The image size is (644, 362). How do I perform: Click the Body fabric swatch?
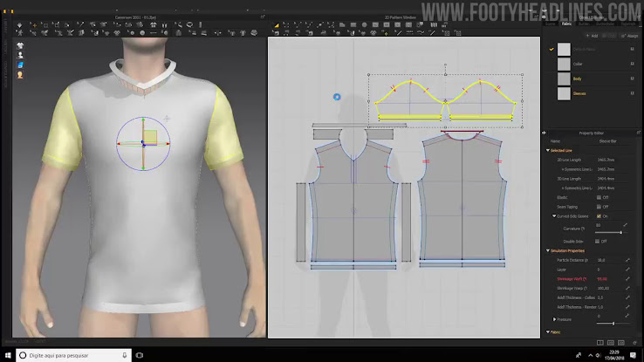(x=564, y=79)
